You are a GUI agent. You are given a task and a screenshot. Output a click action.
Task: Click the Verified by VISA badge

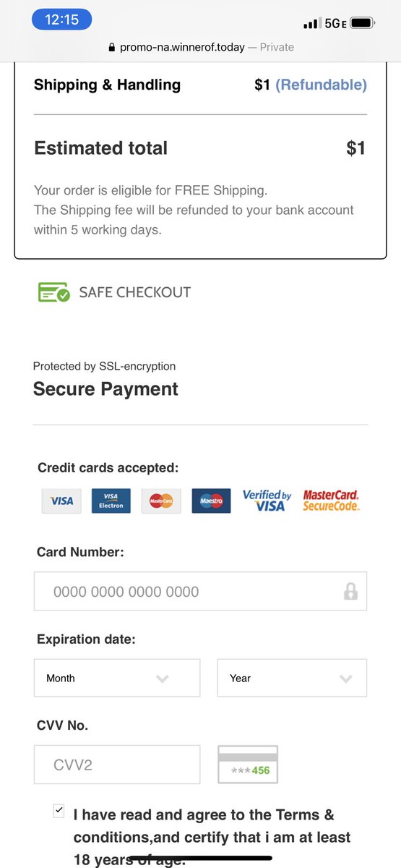(x=267, y=501)
